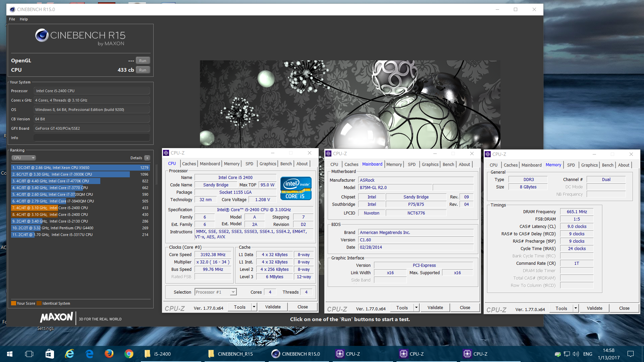Open the Action Center notification icon
Image resolution: width=644 pixels, height=362 pixels.
tap(631, 354)
